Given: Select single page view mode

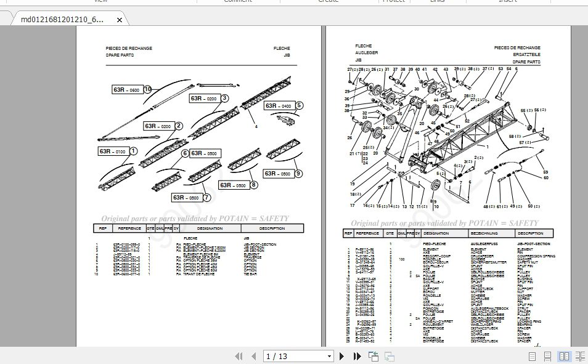Looking at the screenshot, I should click(x=532, y=356).
